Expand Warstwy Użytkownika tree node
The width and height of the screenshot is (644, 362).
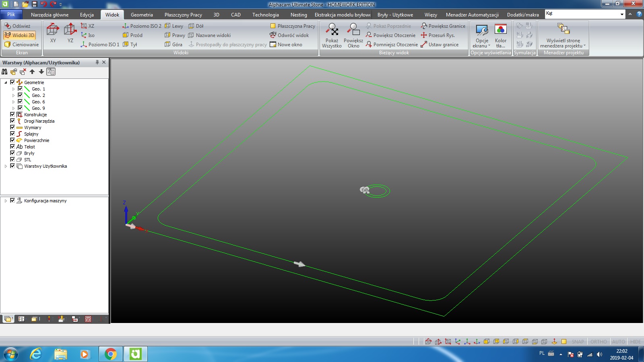coord(6,166)
